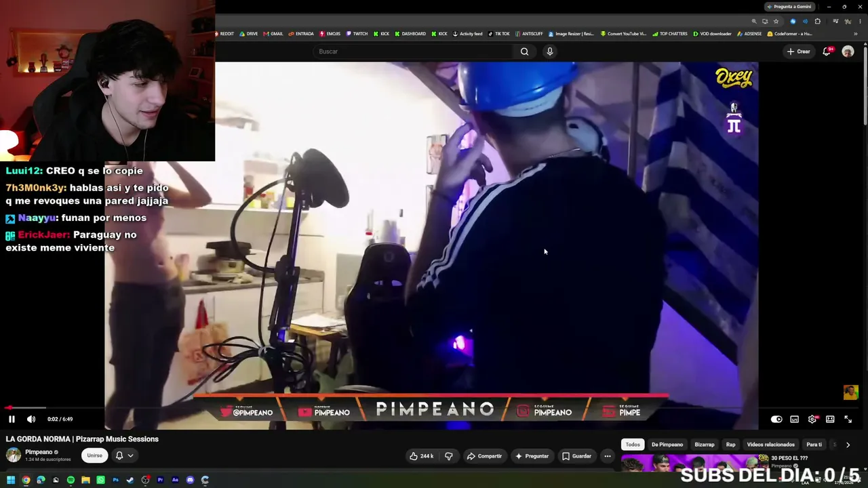Open the player settings gear
The image size is (868, 488).
(x=812, y=420)
